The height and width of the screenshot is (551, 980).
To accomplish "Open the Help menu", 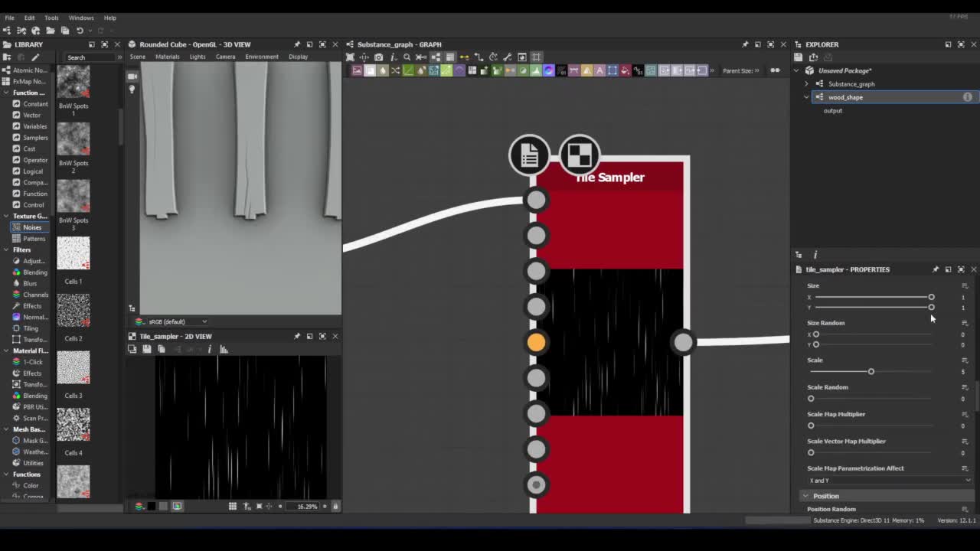I will click(x=110, y=18).
